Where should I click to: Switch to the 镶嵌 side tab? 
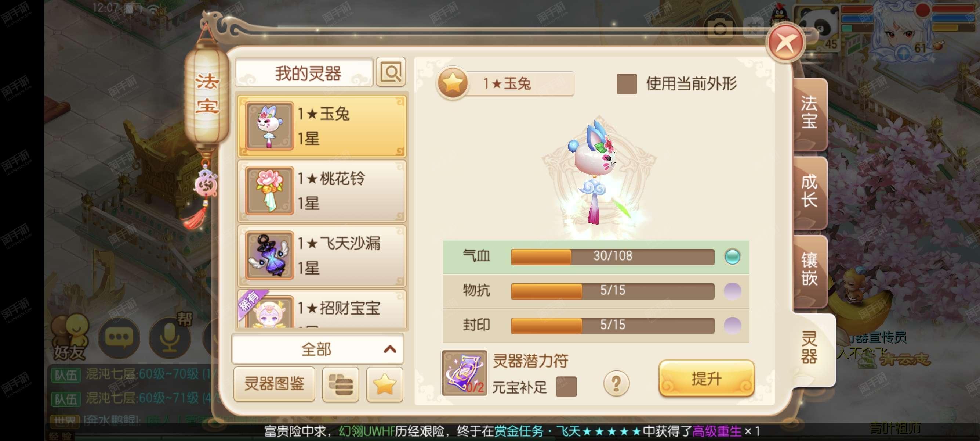(x=810, y=269)
